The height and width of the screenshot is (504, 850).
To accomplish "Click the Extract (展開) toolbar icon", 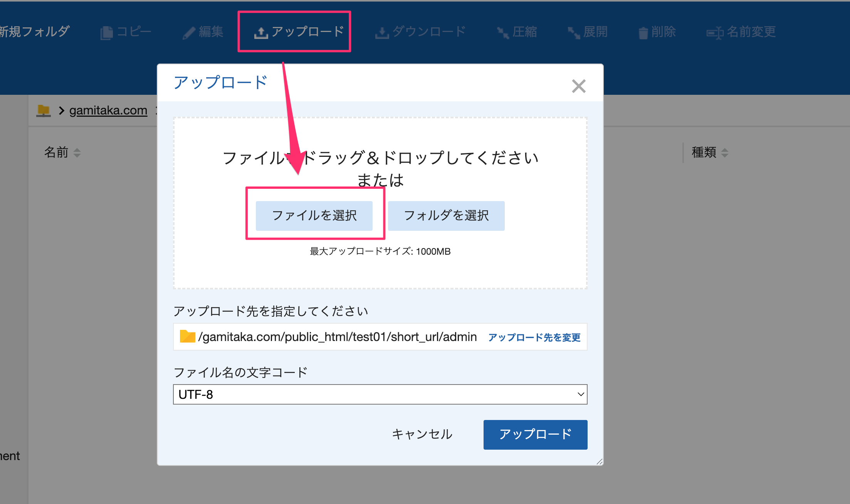I will (573, 33).
